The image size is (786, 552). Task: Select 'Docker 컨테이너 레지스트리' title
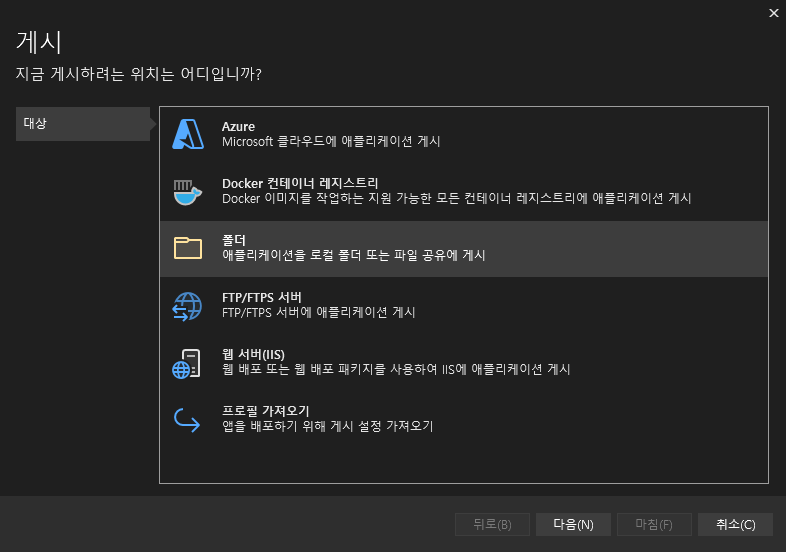coord(300,183)
